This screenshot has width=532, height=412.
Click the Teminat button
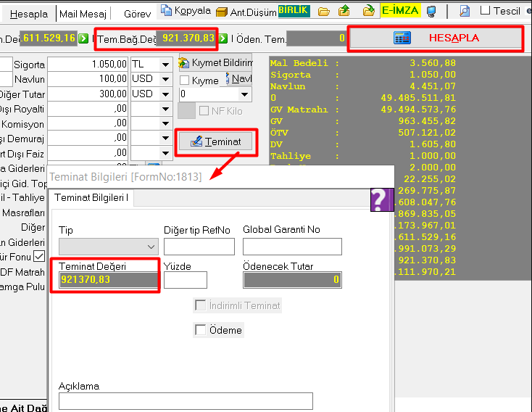point(215,141)
